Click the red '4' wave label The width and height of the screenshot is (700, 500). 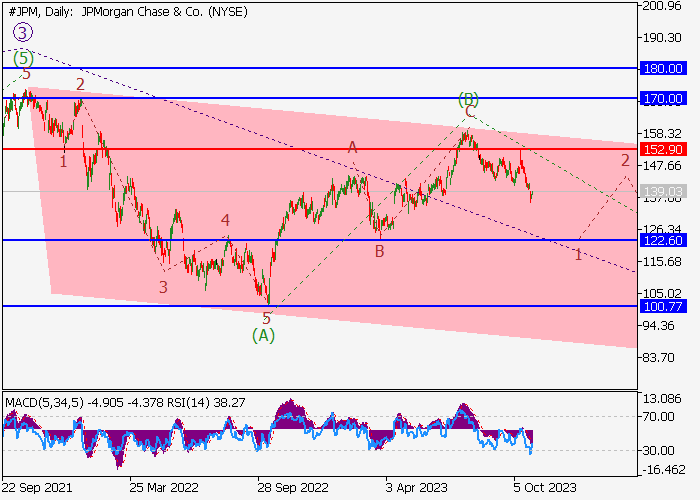225,220
